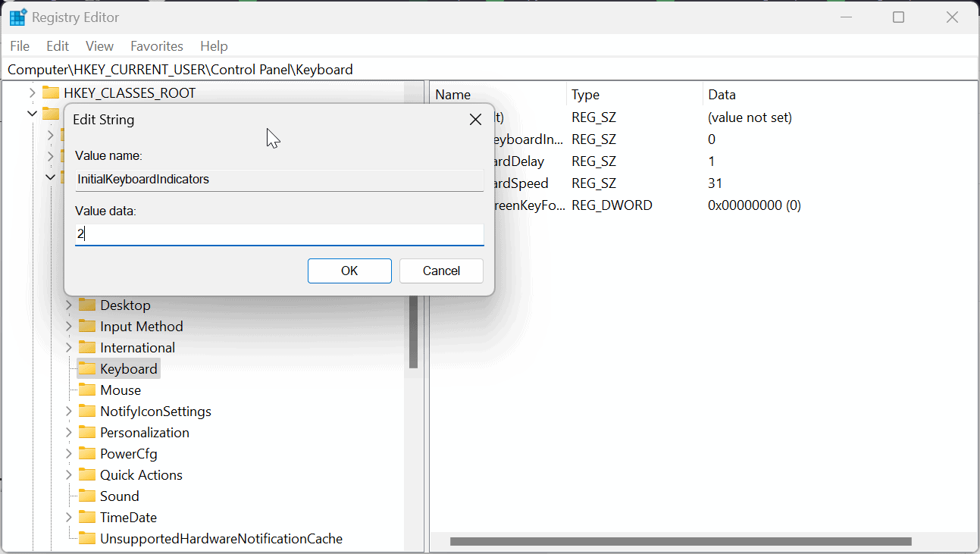This screenshot has width=980, height=554.
Task: Click the HKEY_CLASSES_ROOT folder icon
Action: point(51,93)
